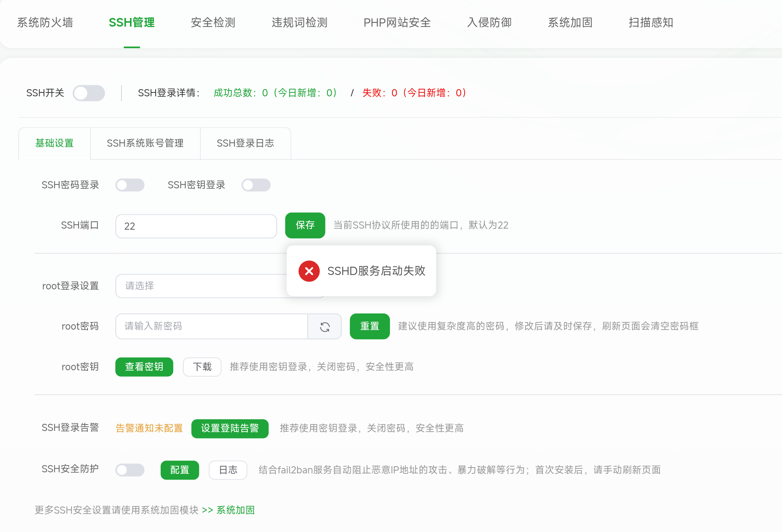The width and height of the screenshot is (782, 532).
Task: Switch to 系统防火墙 tab
Action: click(x=45, y=23)
